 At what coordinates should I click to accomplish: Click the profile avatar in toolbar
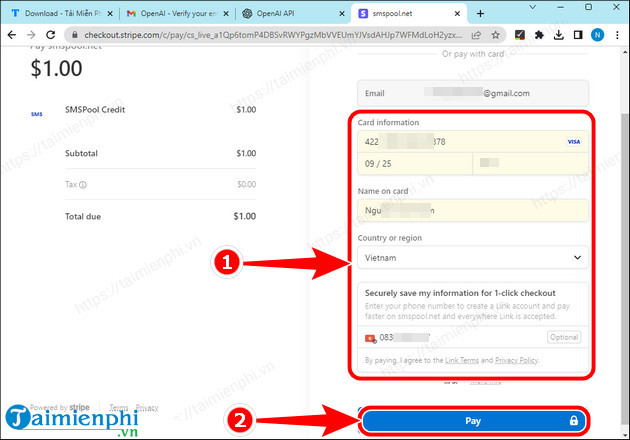[x=596, y=34]
